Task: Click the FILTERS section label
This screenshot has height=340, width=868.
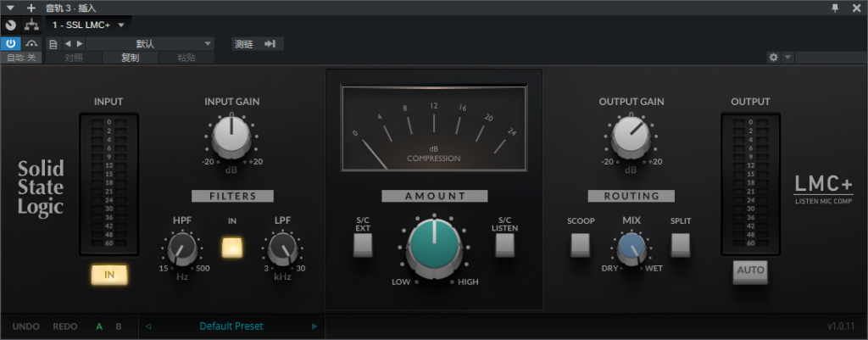Action: click(232, 196)
